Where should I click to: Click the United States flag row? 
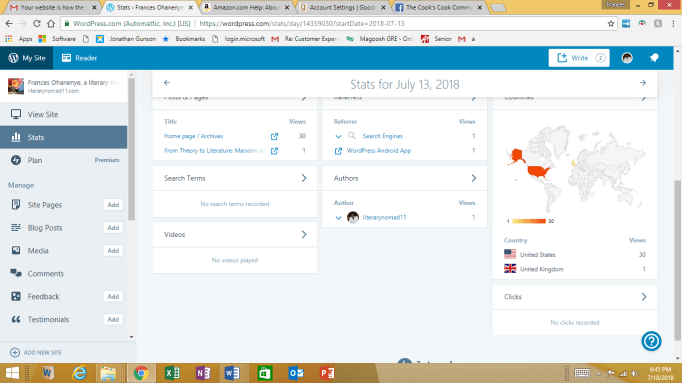(x=574, y=254)
